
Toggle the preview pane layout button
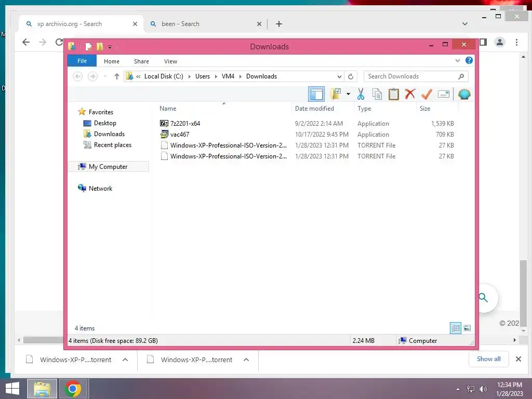coord(316,94)
